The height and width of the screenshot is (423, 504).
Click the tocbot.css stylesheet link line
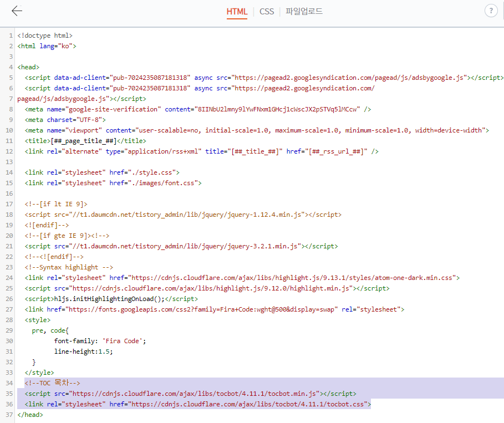point(198,404)
